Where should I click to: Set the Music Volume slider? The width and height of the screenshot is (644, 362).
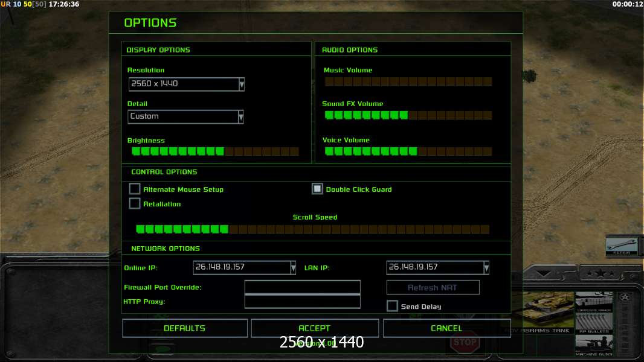point(408,81)
